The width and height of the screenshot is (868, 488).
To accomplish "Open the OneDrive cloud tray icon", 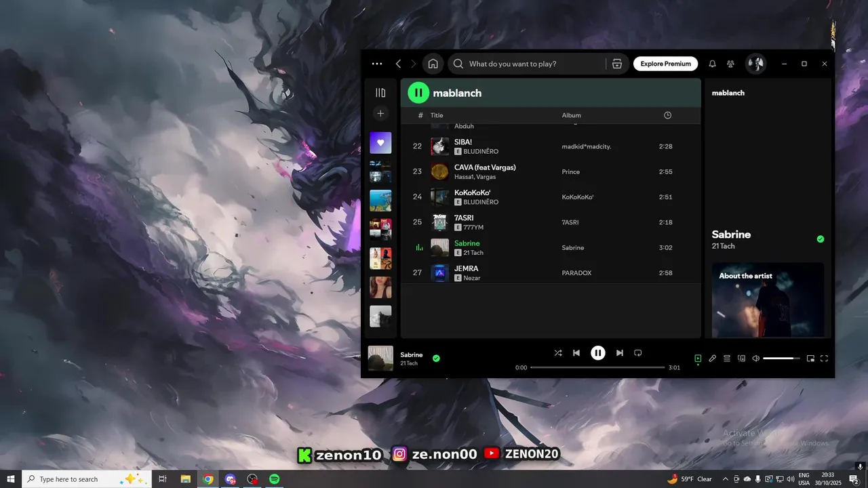I will point(747,479).
